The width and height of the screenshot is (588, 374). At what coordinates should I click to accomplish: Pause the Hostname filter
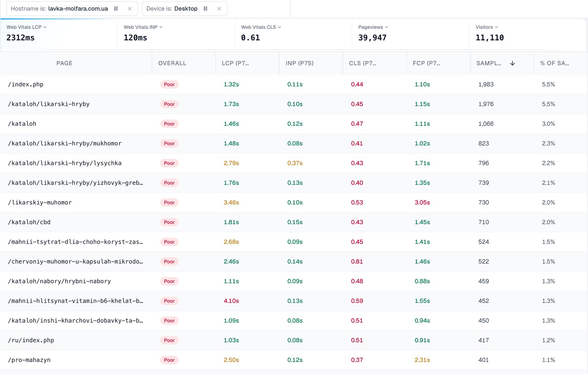[x=116, y=8]
